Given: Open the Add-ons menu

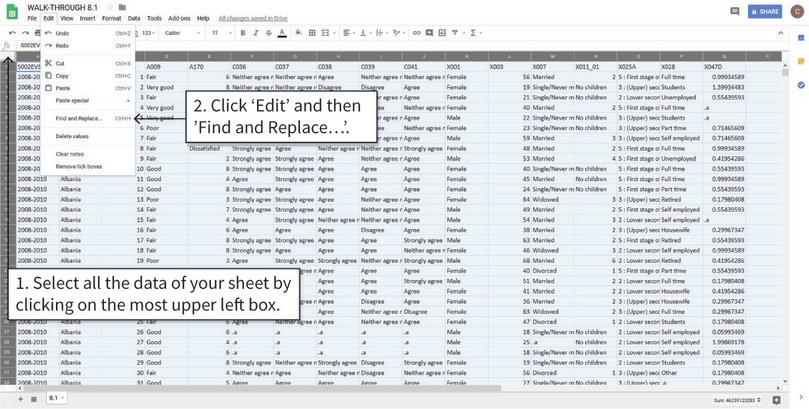Looking at the screenshot, I should tap(179, 18).
